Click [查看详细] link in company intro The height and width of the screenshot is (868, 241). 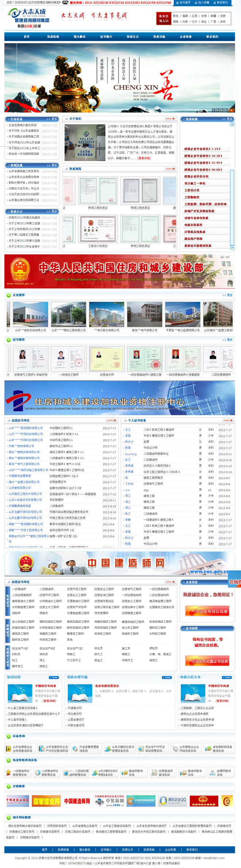pyautogui.click(x=144, y=158)
